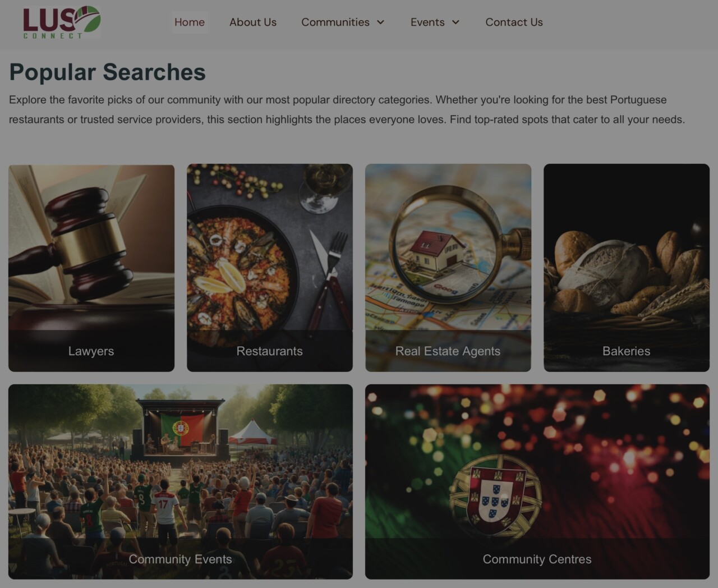Select the Community Centres label

pos(537,559)
